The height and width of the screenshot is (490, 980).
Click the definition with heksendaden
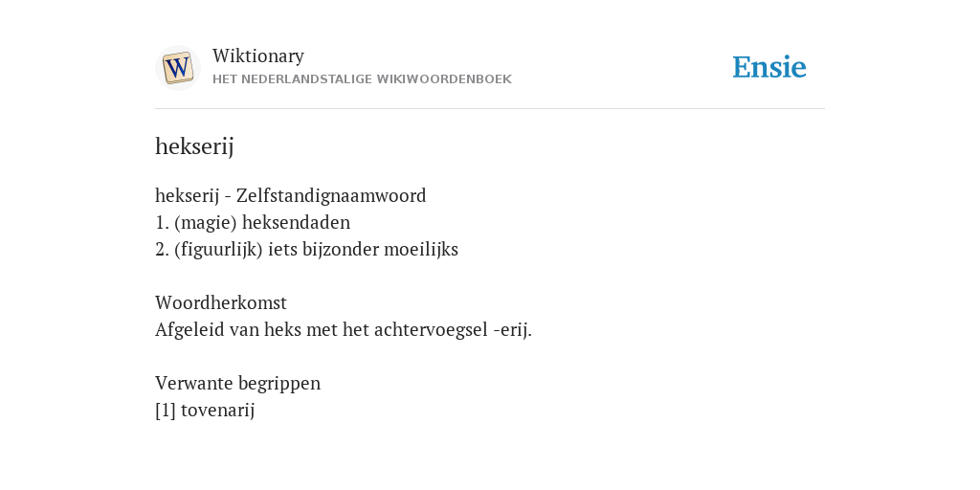click(253, 222)
